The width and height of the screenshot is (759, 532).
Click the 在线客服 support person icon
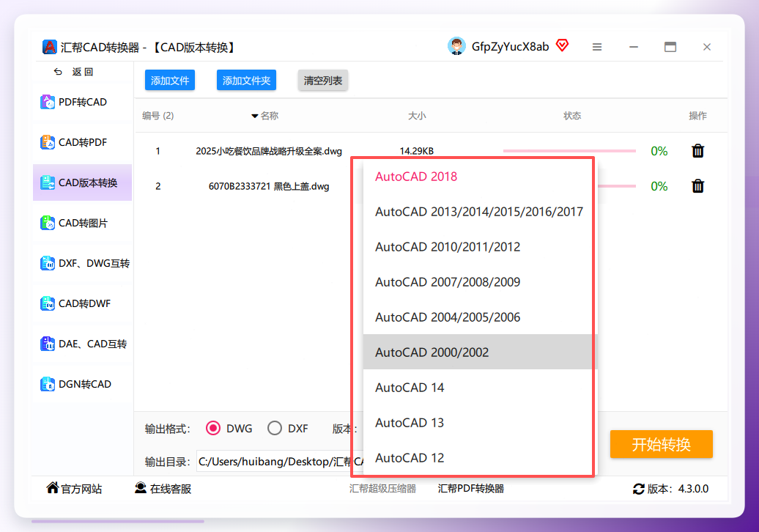[x=141, y=488]
